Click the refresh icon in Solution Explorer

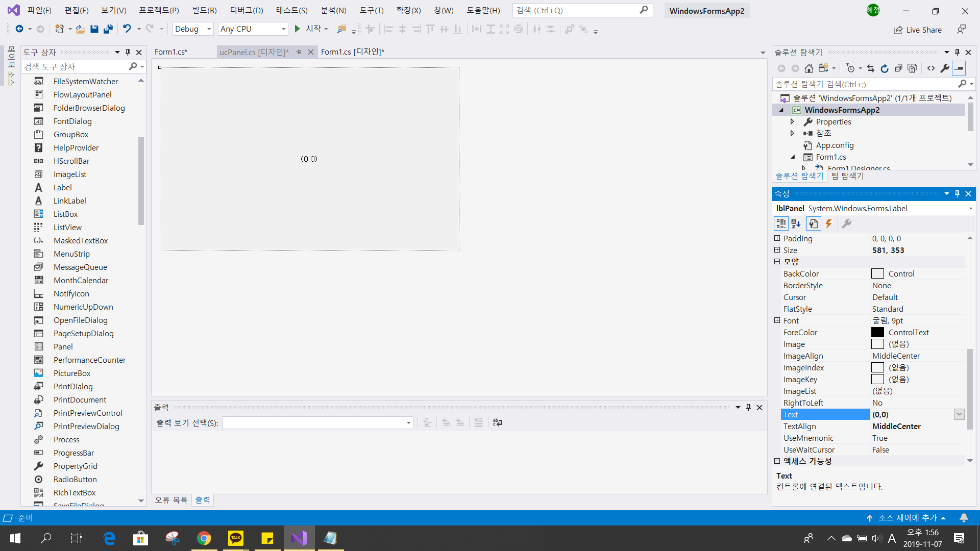(x=885, y=68)
